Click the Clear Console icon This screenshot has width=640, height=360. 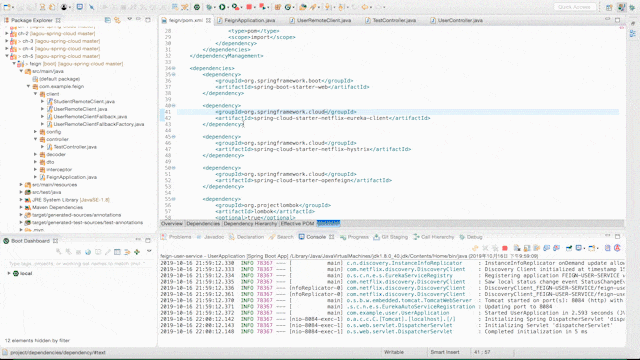517,248
